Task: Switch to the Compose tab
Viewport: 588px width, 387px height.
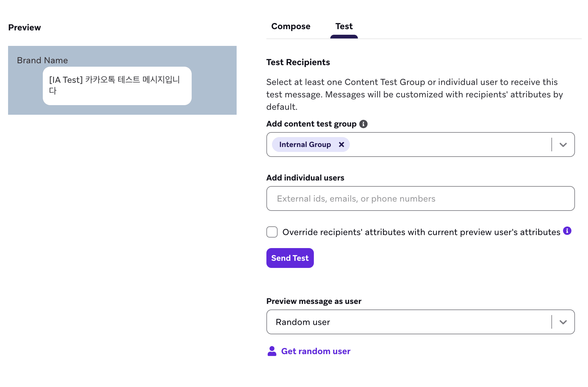Action: click(291, 26)
